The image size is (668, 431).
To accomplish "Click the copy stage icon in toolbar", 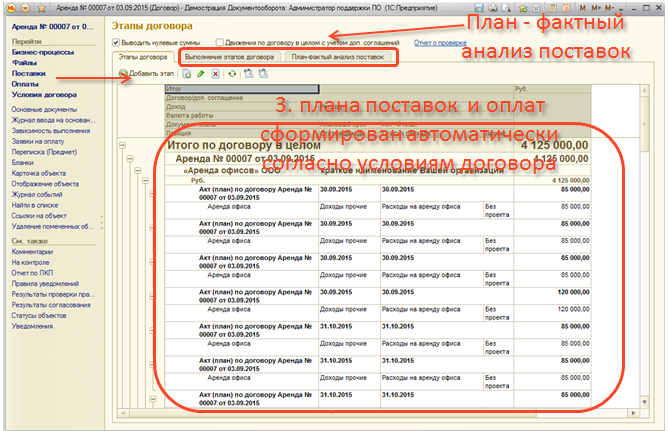I will click(x=188, y=75).
